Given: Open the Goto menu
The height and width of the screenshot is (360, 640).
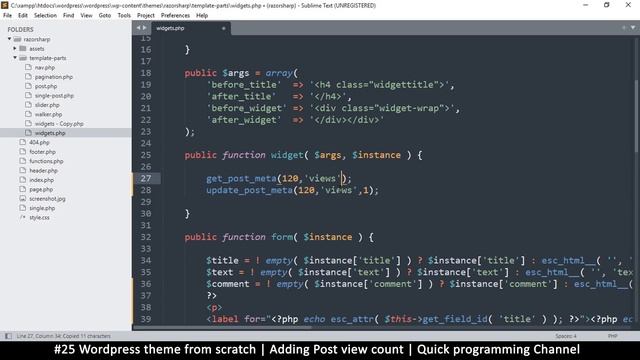Looking at the screenshot, I should 105,16.
